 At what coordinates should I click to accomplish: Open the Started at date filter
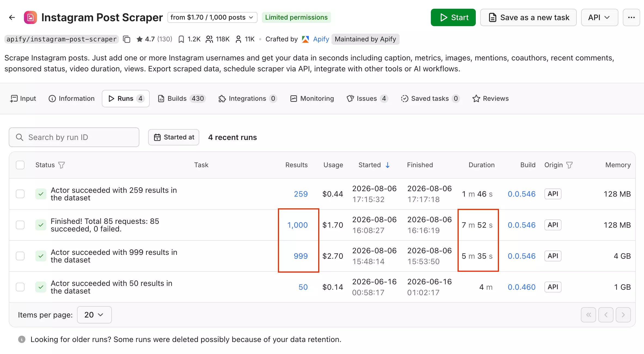pyautogui.click(x=174, y=137)
